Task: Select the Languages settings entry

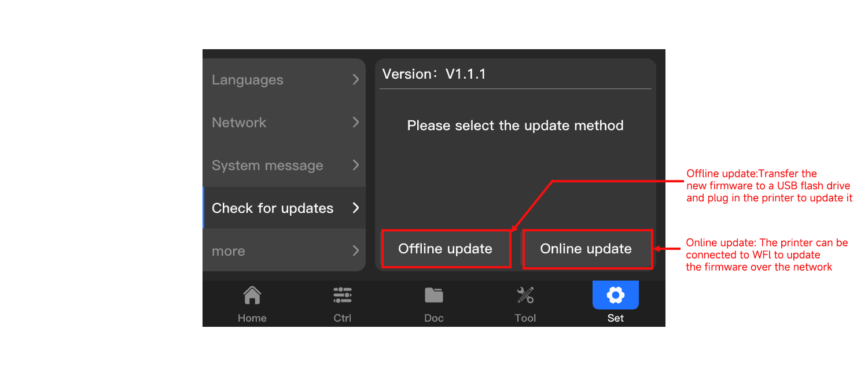Action: pos(248,80)
